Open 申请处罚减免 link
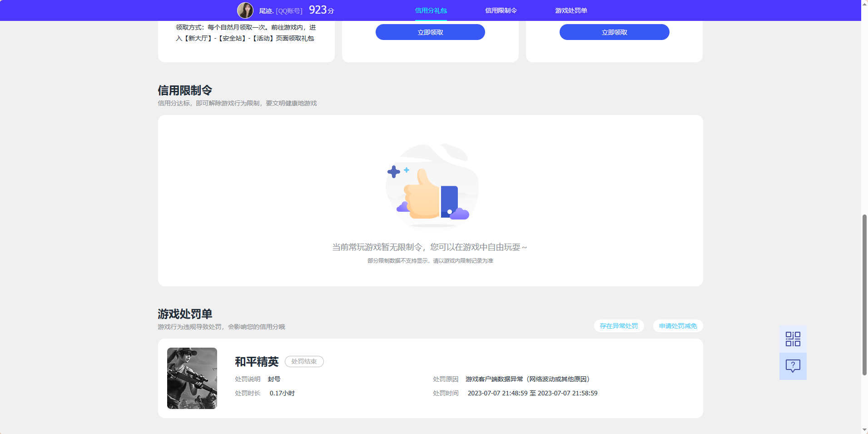868x434 pixels. tap(678, 326)
